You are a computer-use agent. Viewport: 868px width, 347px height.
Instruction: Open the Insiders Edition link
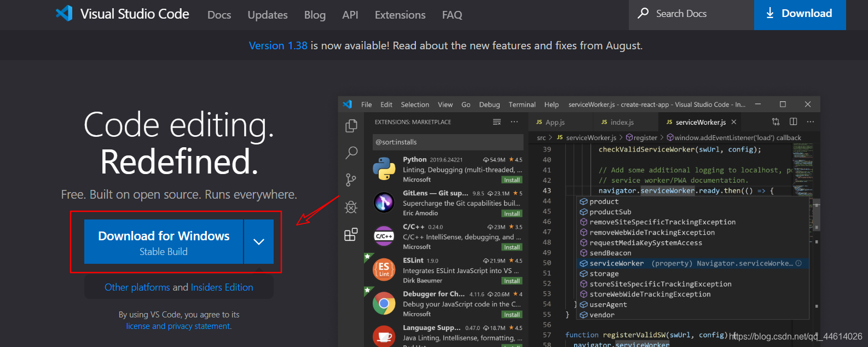coord(222,287)
